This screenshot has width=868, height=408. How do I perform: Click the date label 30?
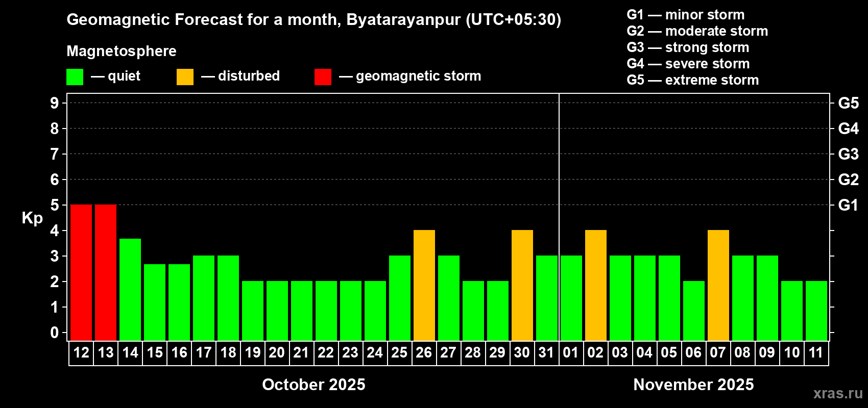point(522,352)
